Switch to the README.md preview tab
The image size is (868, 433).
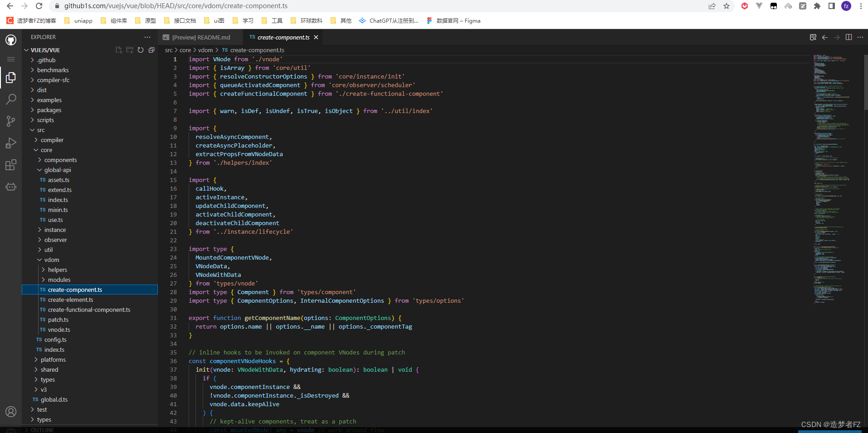point(200,37)
